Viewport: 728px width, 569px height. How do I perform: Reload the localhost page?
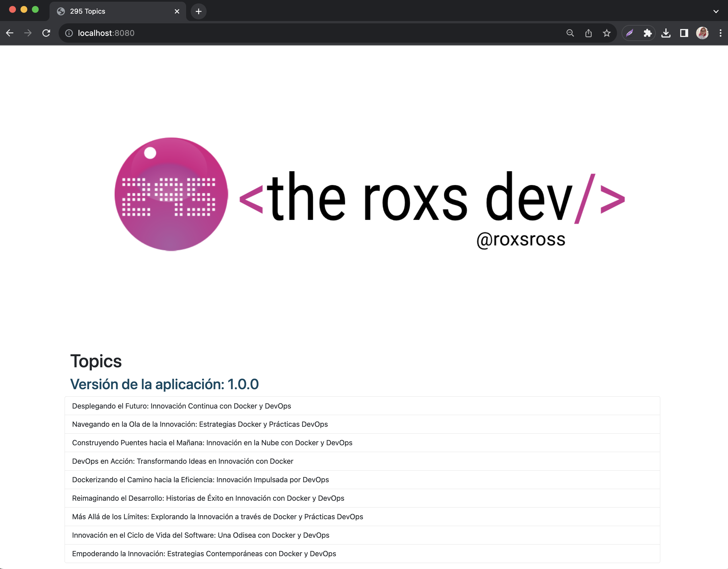46,33
